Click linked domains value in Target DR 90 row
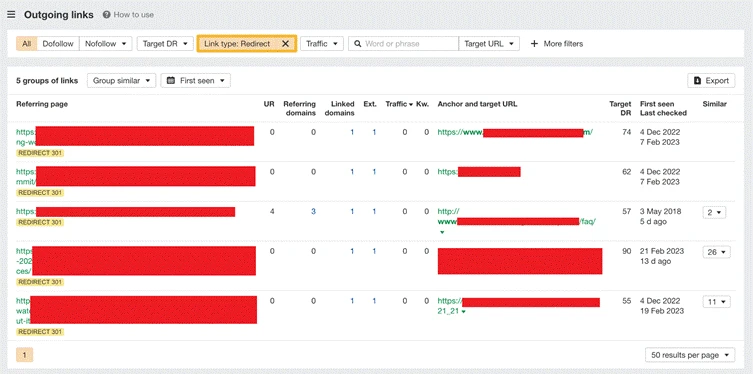Viewport: 753px width, 374px height. click(x=352, y=251)
